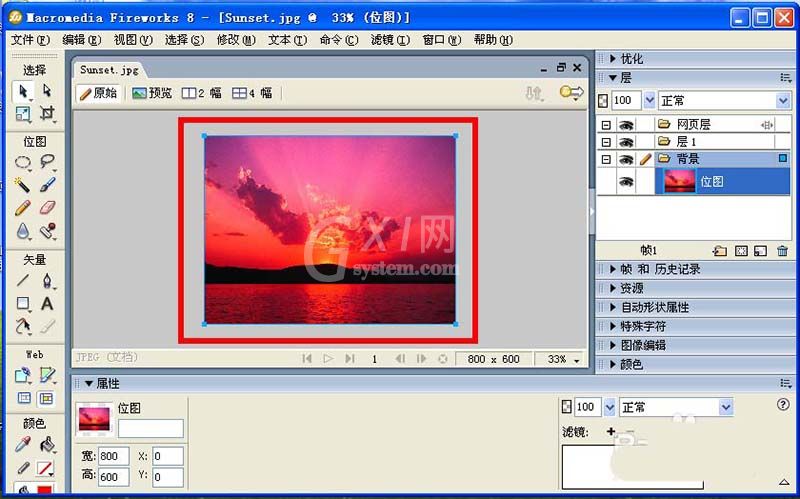Image resolution: width=800 pixels, height=499 pixels.
Task: Select the Subselection tool
Action: point(47,91)
